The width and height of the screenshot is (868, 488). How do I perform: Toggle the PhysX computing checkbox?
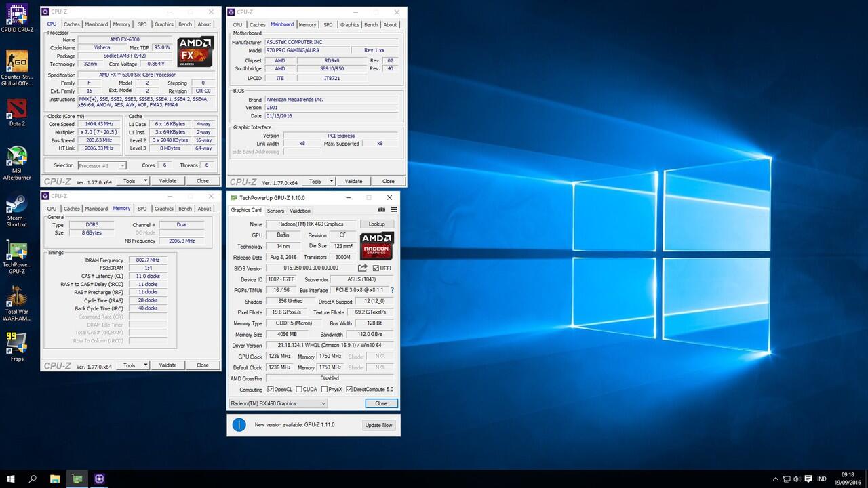click(324, 390)
